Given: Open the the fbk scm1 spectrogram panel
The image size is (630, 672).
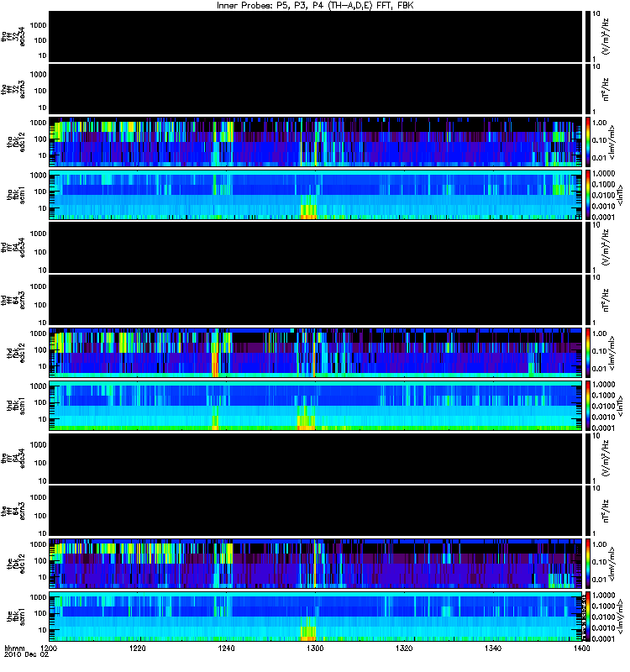Looking at the screenshot, I should click(x=316, y=617).
